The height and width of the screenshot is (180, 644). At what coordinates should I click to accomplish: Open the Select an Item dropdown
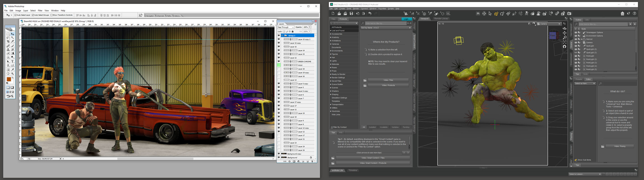coord(585,83)
